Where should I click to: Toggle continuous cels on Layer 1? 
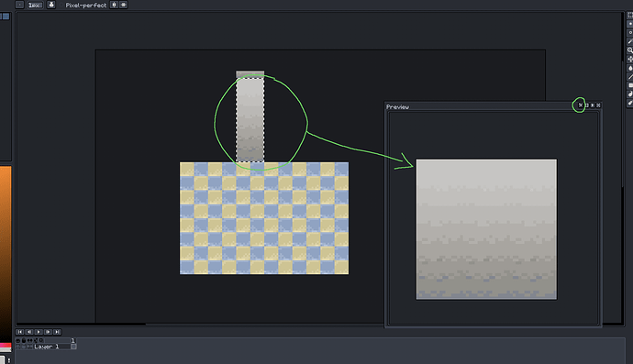pos(30,347)
